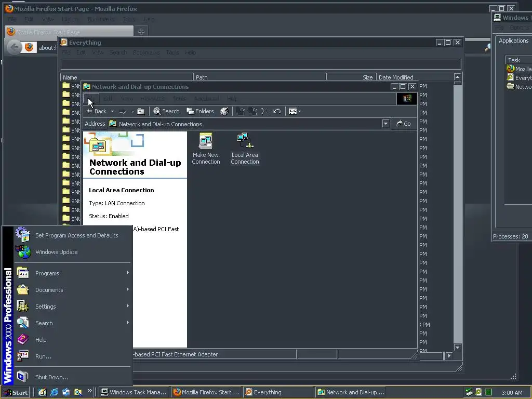The image size is (532, 399).
Task: Sort by the Path column in Everything
Action: (x=260, y=77)
